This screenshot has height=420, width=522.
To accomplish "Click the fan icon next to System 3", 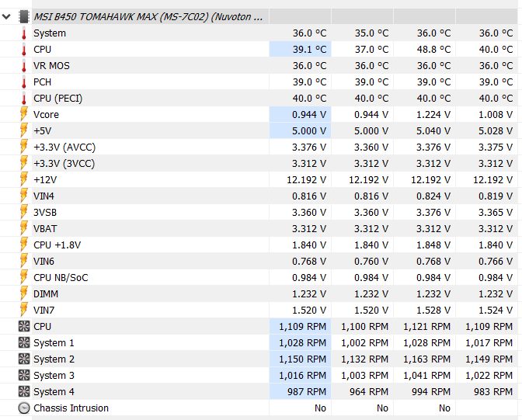I will point(24,376).
